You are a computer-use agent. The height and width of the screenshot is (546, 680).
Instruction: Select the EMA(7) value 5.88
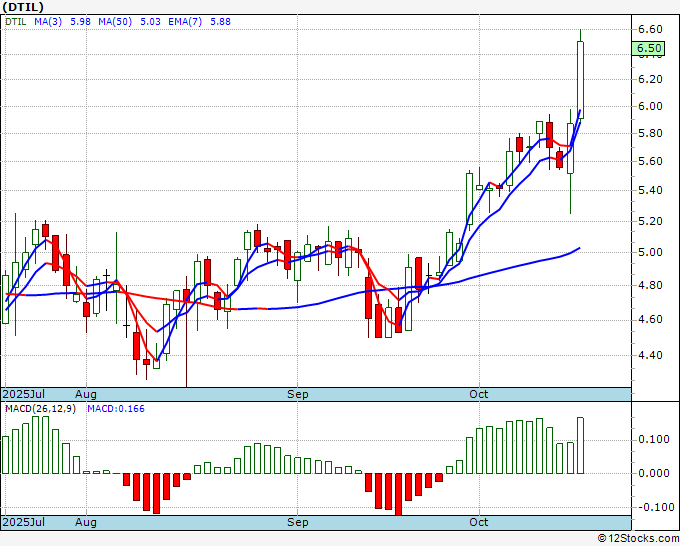tap(220, 22)
